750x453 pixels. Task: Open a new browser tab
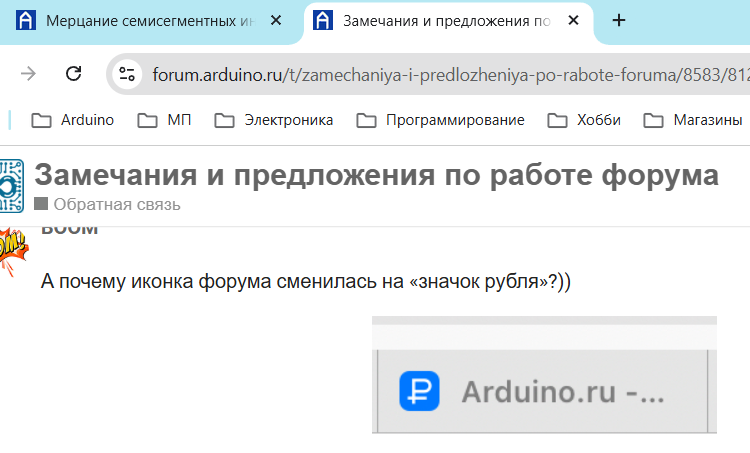[x=619, y=21]
